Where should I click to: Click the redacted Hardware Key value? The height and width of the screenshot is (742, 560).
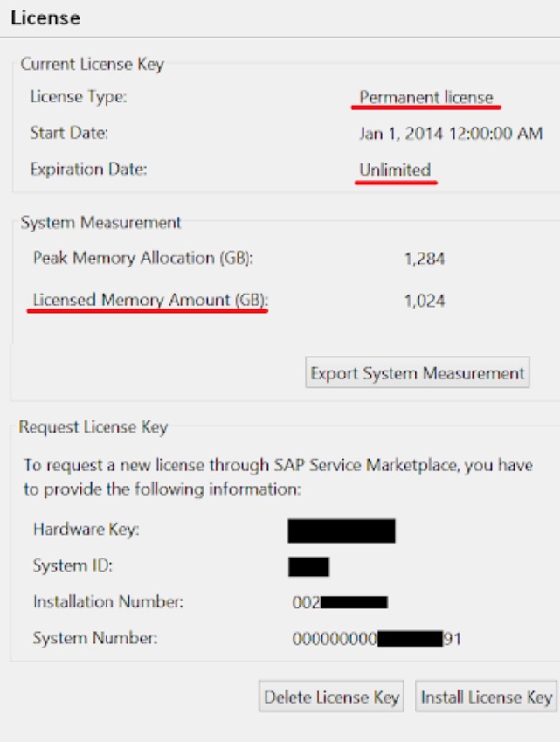click(x=342, y=530)
